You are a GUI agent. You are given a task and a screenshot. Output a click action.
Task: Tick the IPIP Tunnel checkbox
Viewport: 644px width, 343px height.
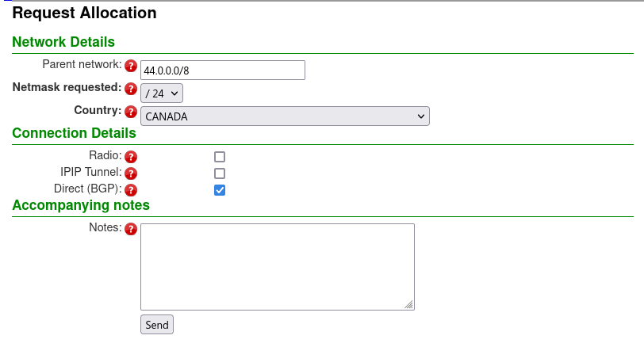[x=220, y=173]
